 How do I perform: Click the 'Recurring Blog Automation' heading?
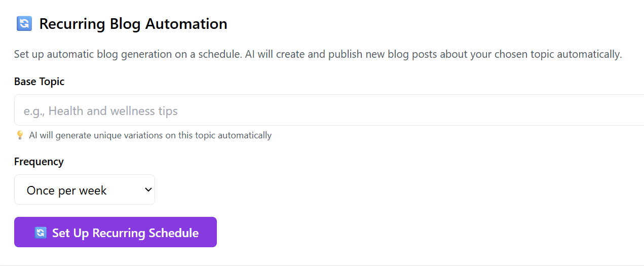[133, 24]
